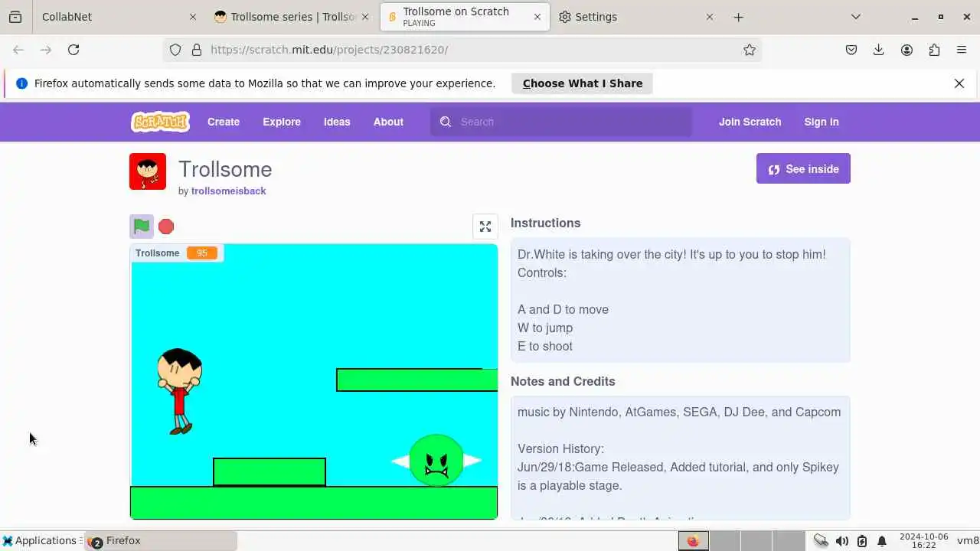Click the taskbar clock date
This screenshot has width=980, height=551.
tap(924, 541)
